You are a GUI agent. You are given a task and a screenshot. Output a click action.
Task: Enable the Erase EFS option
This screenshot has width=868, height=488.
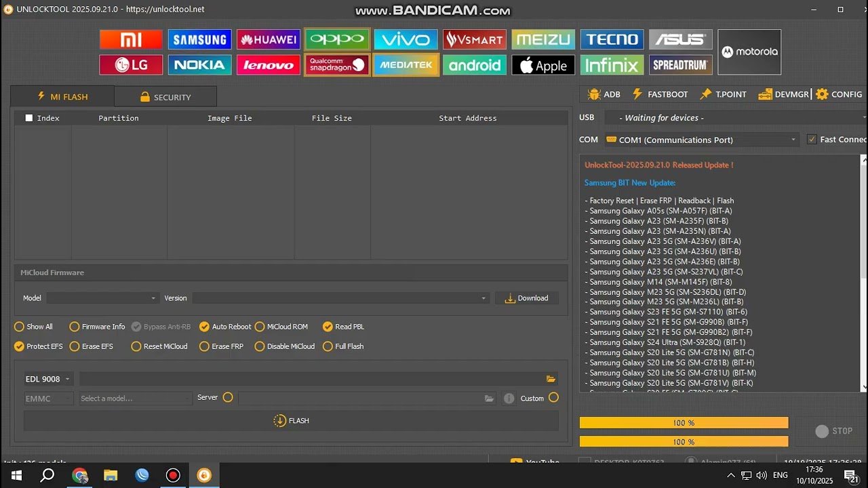92,346
